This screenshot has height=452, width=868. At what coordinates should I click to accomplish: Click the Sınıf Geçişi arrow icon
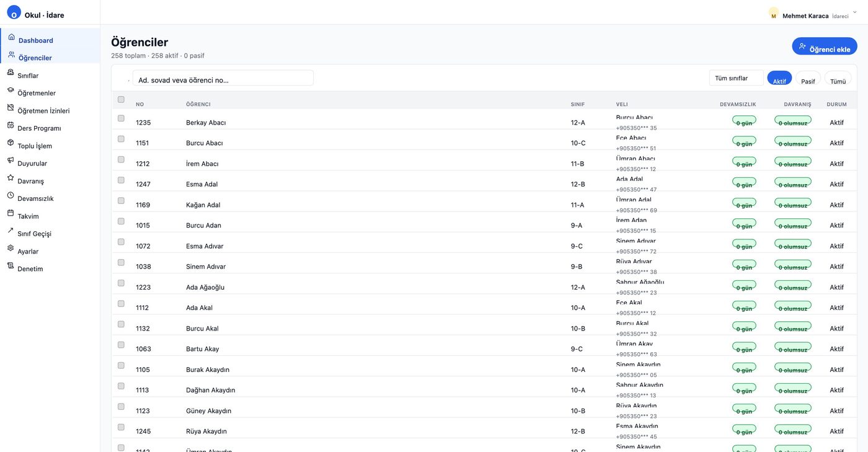(x=11, y=231)
